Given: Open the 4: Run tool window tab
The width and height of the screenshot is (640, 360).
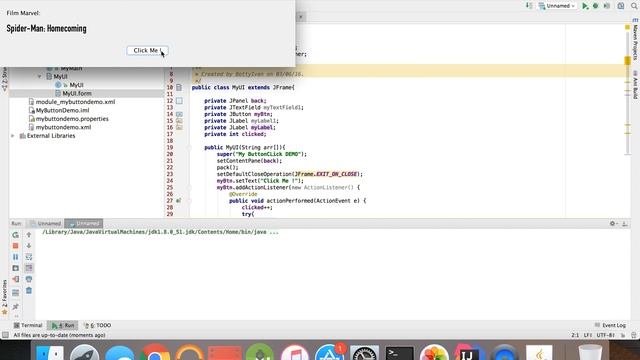Looking at the screenshot, I should 63,325.
